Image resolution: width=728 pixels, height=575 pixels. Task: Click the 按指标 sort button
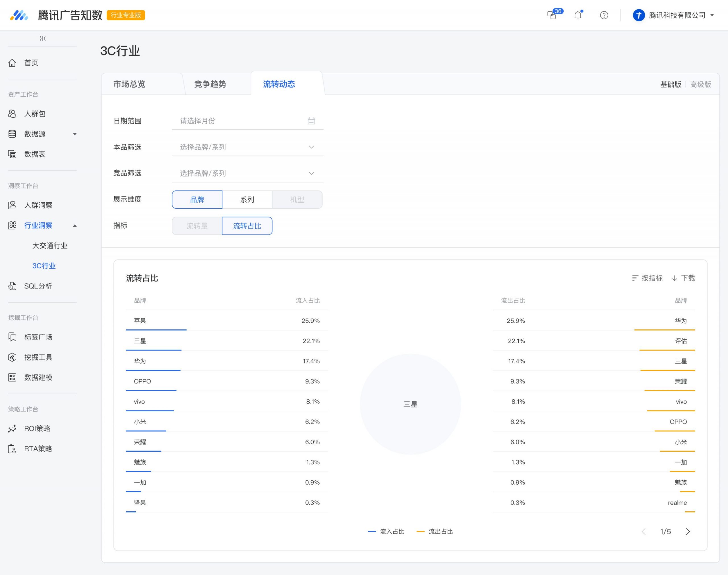(647, 278)
